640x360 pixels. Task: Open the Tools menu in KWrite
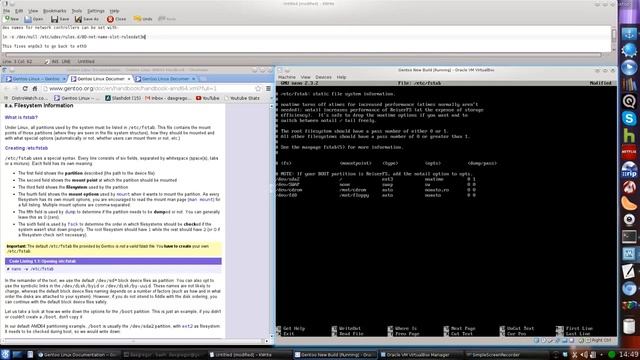pos(77,11)
